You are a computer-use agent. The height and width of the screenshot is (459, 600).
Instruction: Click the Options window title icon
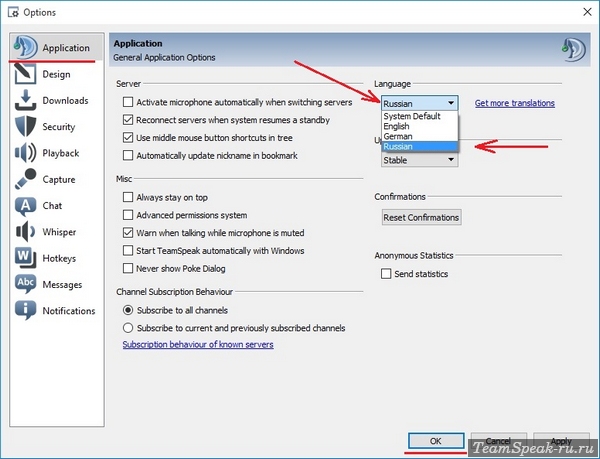pos(13,12)
